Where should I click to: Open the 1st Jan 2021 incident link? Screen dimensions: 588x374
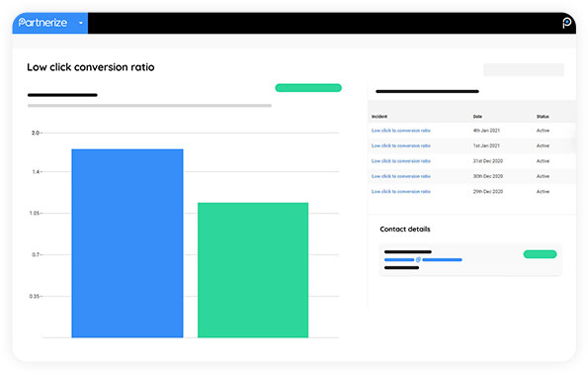coord(401,145)
